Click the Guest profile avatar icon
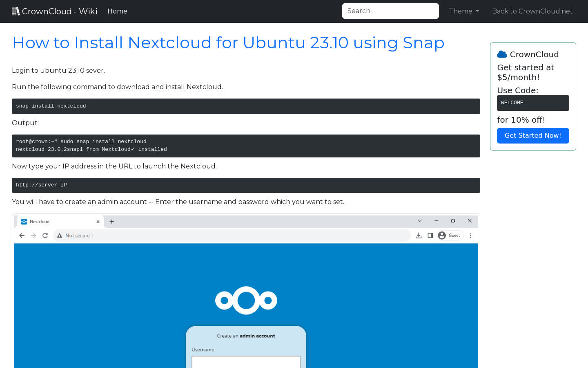This screenshot has width=588, height=368. [442, 235]
